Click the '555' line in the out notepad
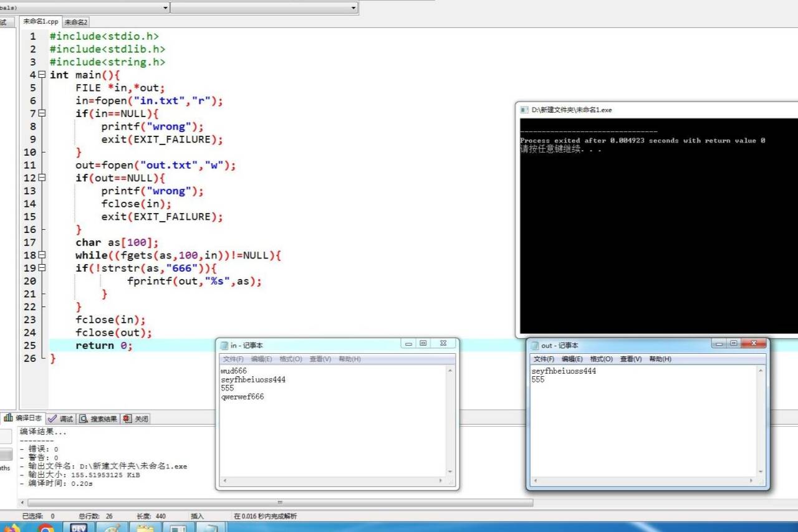Viewport: 798px width, 532px height. click(x=538, y=379)
